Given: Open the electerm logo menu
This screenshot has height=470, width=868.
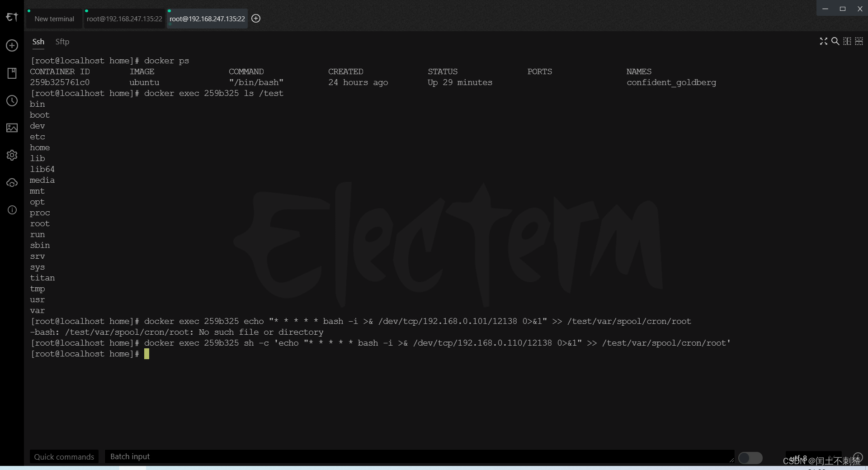Looking at the screenshot, I should click(12, 17).
